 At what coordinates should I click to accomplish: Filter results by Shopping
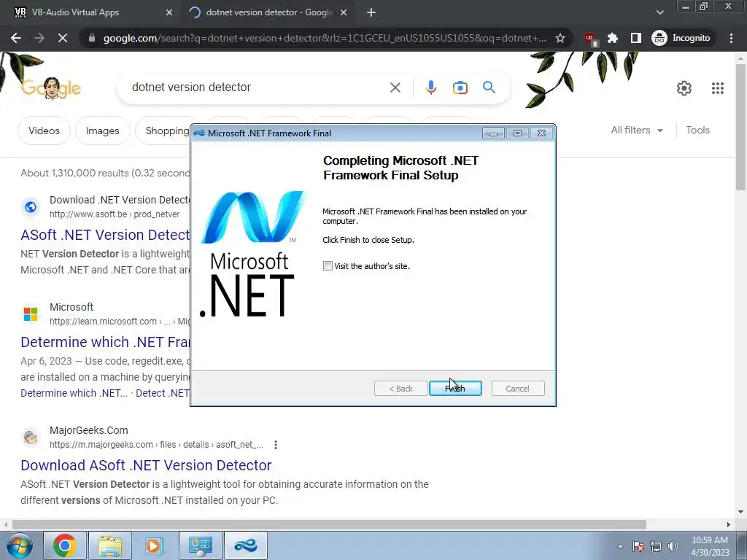point(163,131)
